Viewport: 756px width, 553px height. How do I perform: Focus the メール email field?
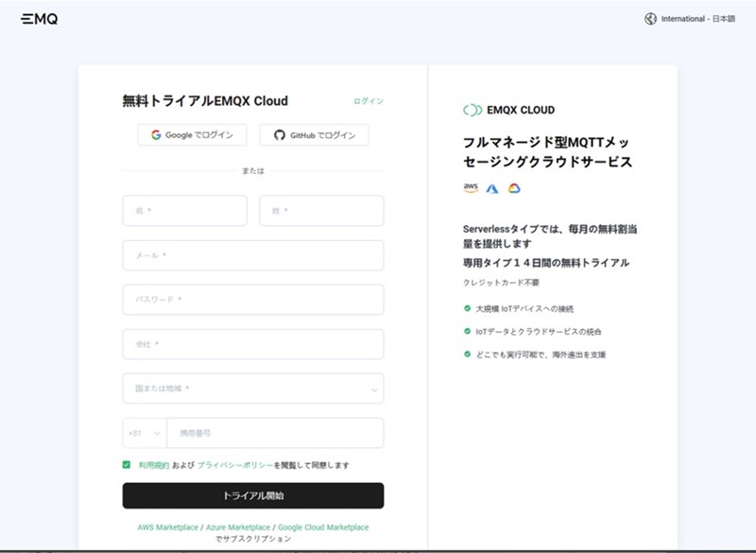(253, 255)
